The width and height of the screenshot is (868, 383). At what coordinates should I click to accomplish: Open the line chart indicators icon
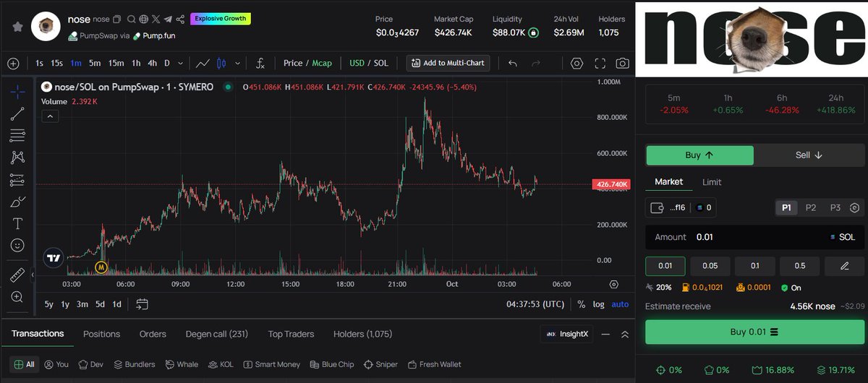click(x=203, y=64)
